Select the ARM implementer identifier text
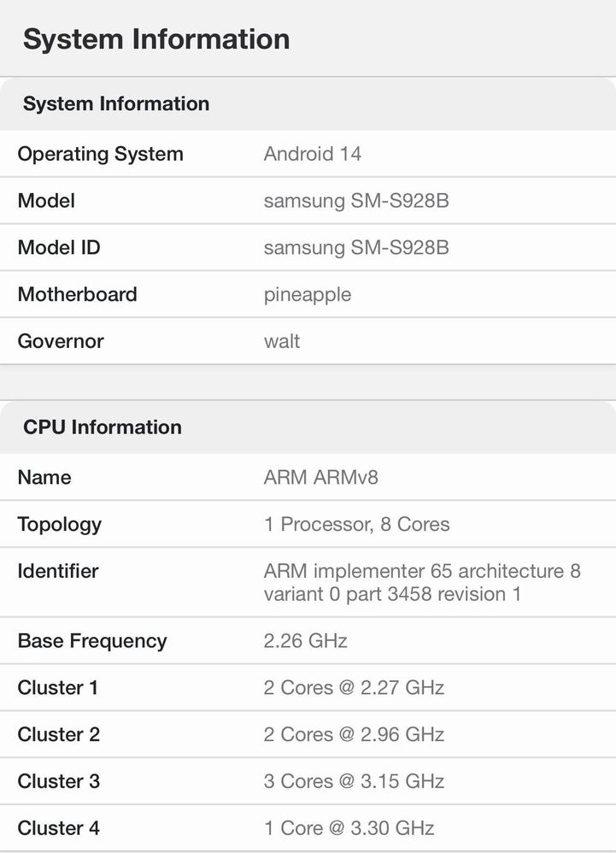 click(x=422, y=583)
